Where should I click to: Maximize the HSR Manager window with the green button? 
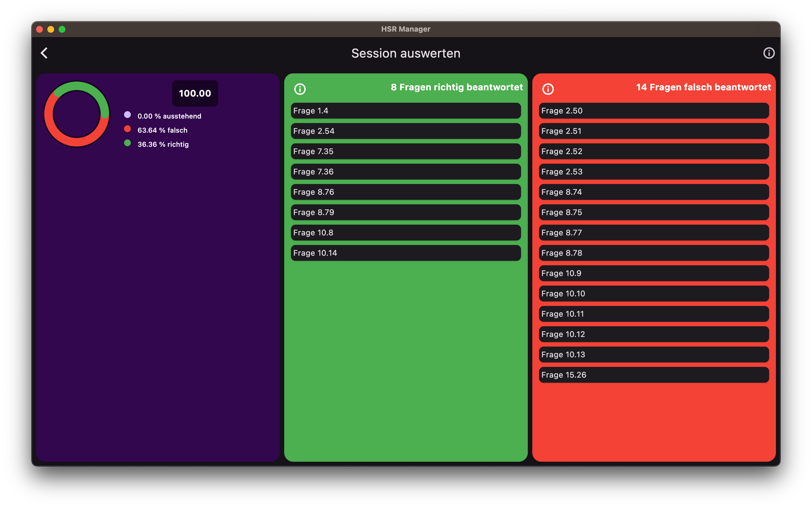click(x=62, y=29)
